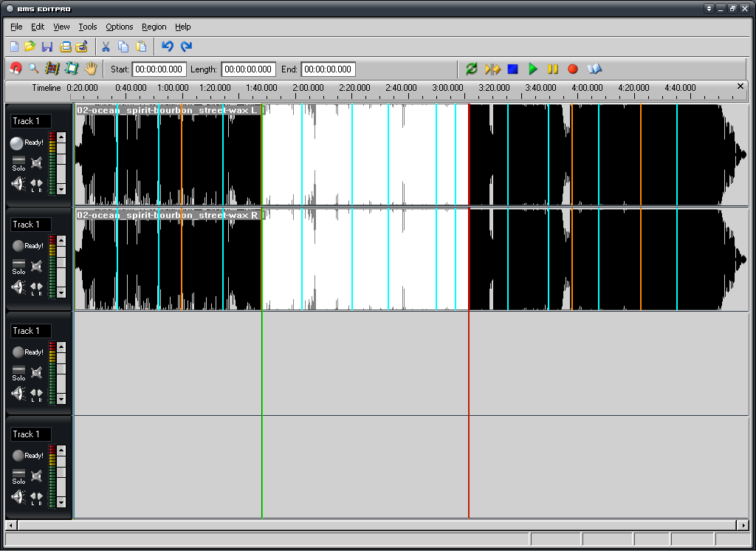Mute the second track with the X icon
The height and width of the screenshot is (551, 756).
[37, 267]
